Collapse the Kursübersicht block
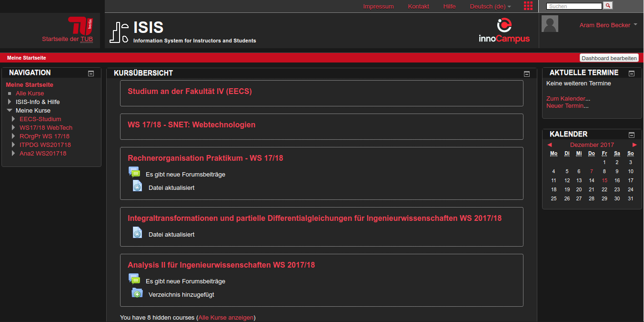 point(527,74)
